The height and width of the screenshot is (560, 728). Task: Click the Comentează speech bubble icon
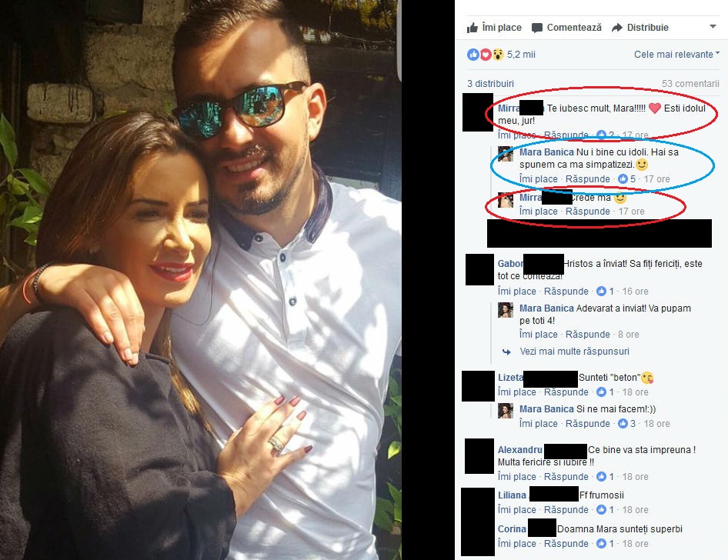(536, 28)
